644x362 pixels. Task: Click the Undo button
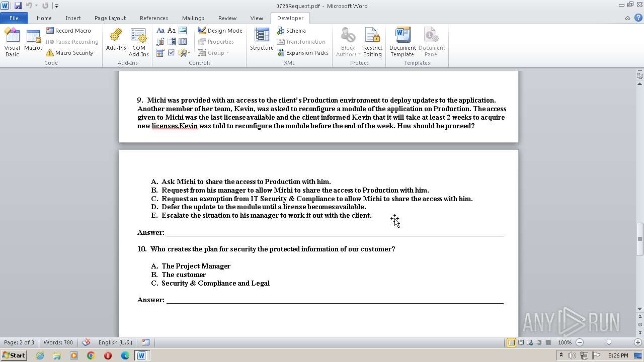pos(29,6)
